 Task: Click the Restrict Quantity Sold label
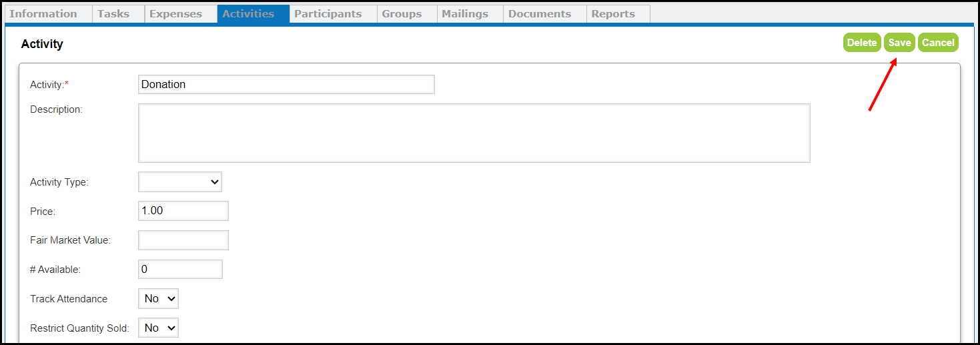point(79,328)
